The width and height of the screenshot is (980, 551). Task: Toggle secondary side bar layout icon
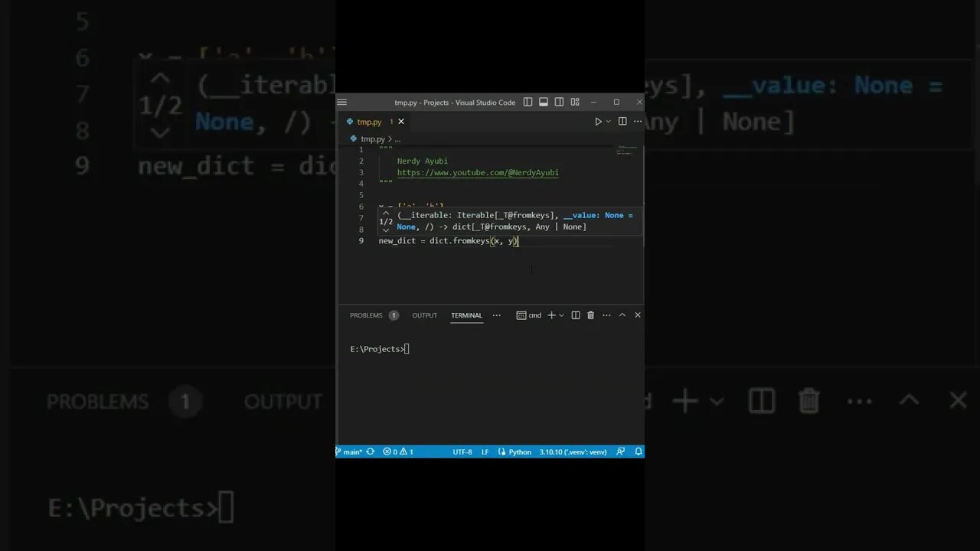[559, 102]
